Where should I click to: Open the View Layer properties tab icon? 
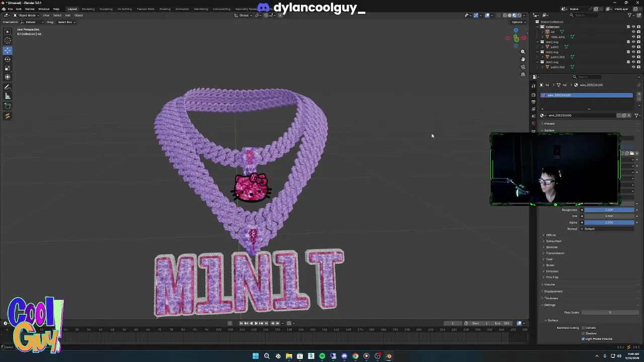[x=534, y=109]
